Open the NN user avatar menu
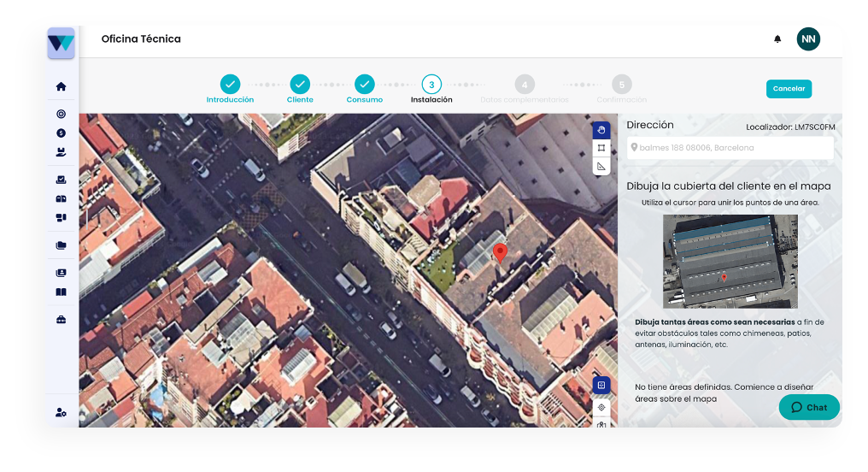The width and height of the screenshot is (868, 472). (x=808, y=39)
